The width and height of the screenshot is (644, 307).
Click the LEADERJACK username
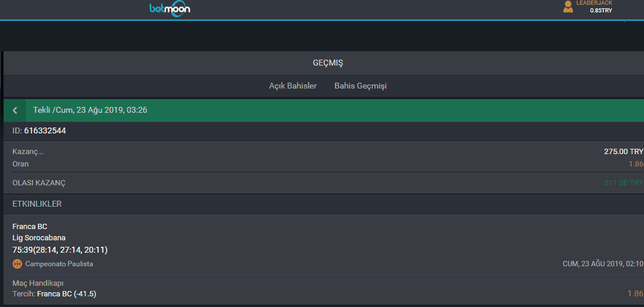[594, 3]
